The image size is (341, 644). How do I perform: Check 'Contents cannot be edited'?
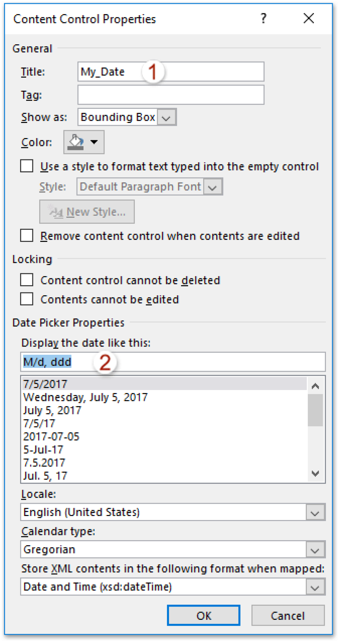point(26,299)
